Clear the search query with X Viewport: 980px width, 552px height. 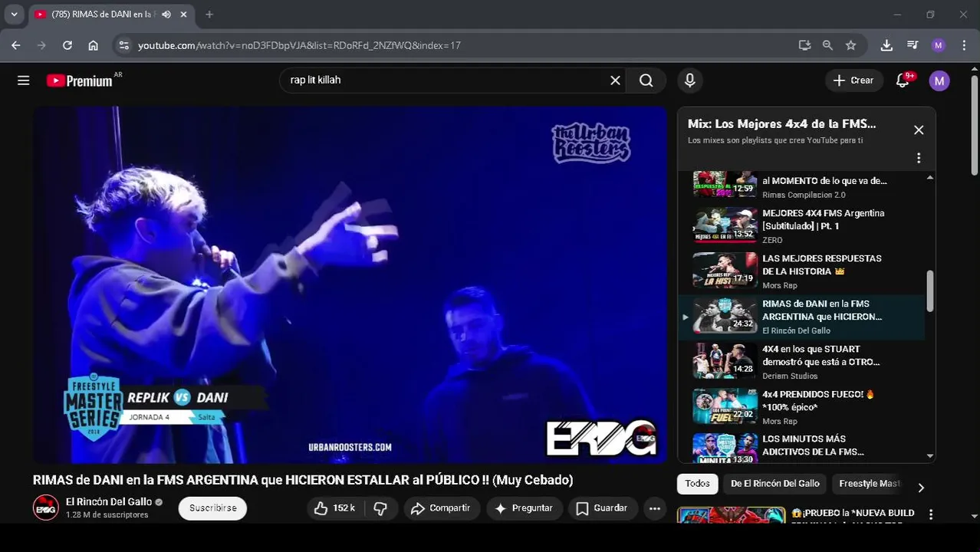(x=615, y=80)
